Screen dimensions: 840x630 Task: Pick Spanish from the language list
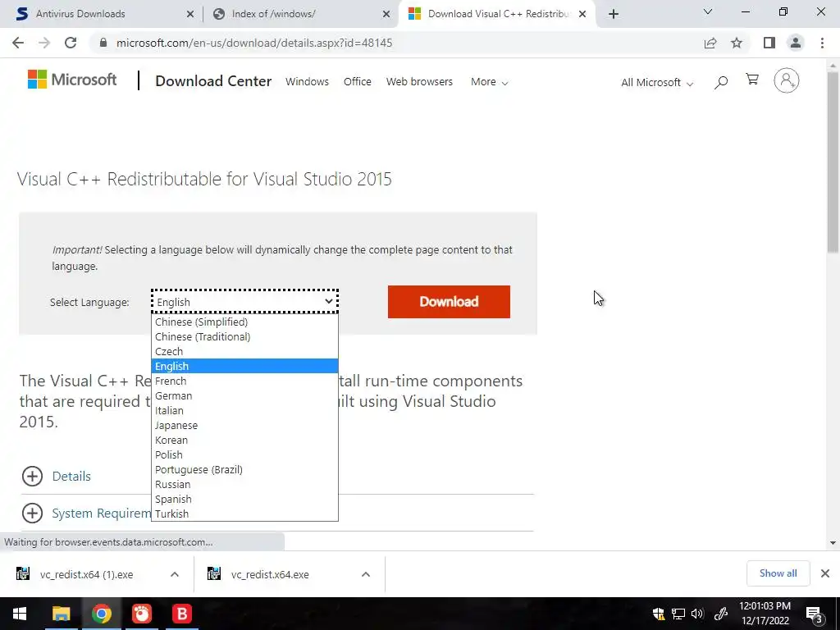[244, 499]
